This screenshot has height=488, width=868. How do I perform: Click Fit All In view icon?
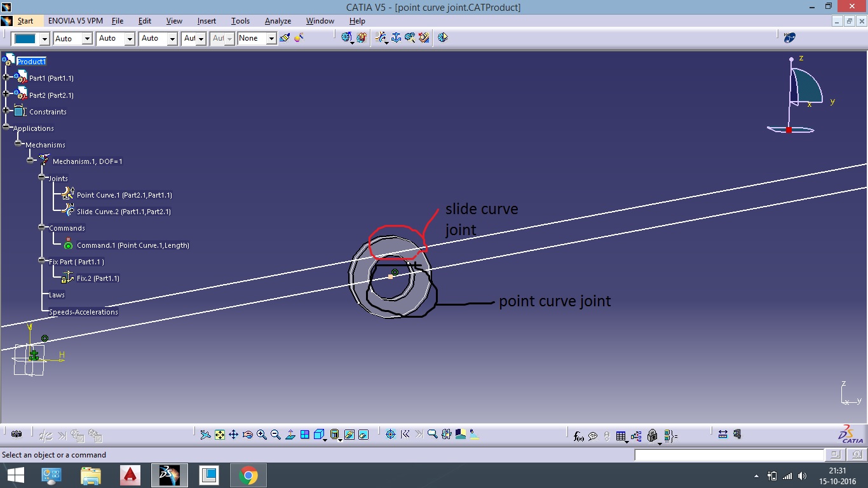click(220, 435)
